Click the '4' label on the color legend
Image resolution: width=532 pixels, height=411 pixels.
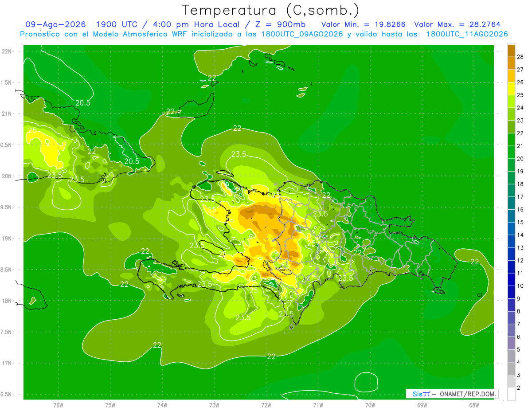point(519,363)
